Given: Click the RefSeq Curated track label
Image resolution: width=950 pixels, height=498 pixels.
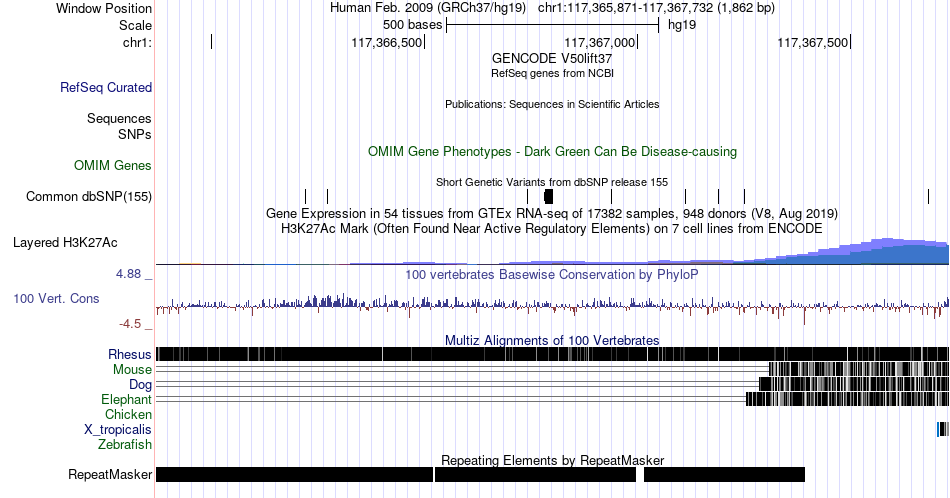Looking at the screenshot, I should coord(106,87).
